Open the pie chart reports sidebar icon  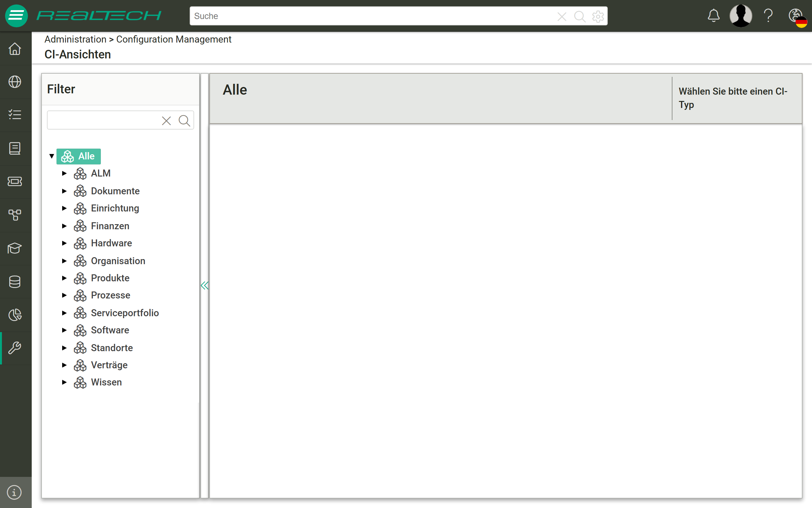click(15, 315)
